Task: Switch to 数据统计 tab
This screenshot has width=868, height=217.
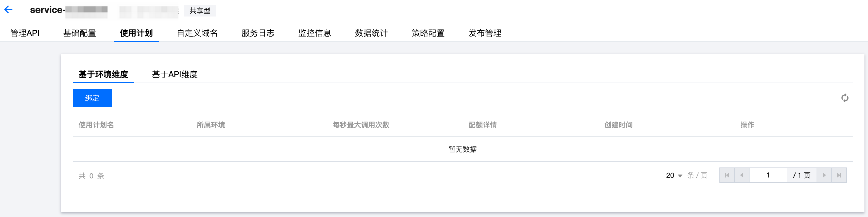Action: pyautogui.click(x=371, y=33)
